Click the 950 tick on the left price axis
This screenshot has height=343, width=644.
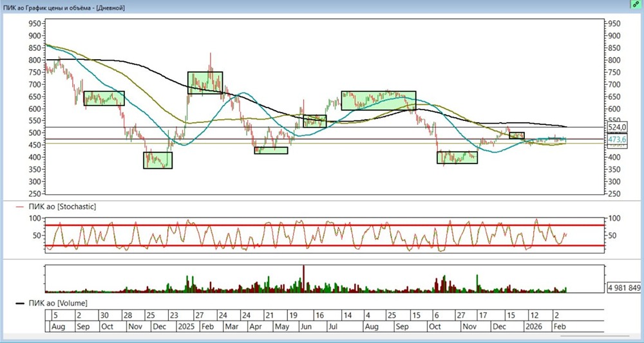35,24
